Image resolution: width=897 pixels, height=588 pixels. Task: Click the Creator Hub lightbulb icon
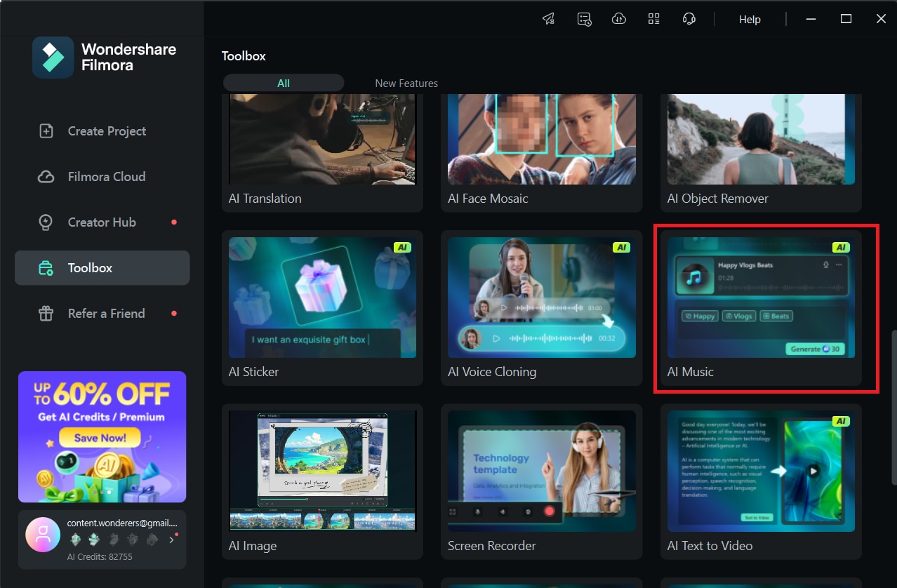point(46,222)
